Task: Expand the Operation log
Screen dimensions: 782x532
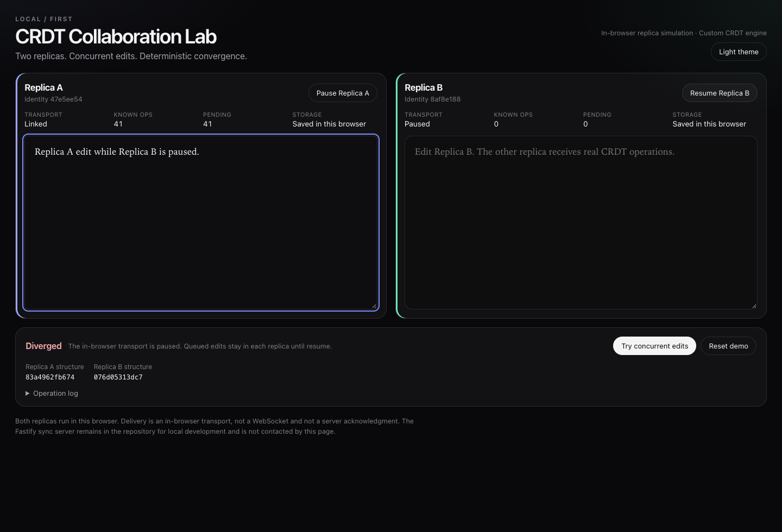Action: point(52,393)
